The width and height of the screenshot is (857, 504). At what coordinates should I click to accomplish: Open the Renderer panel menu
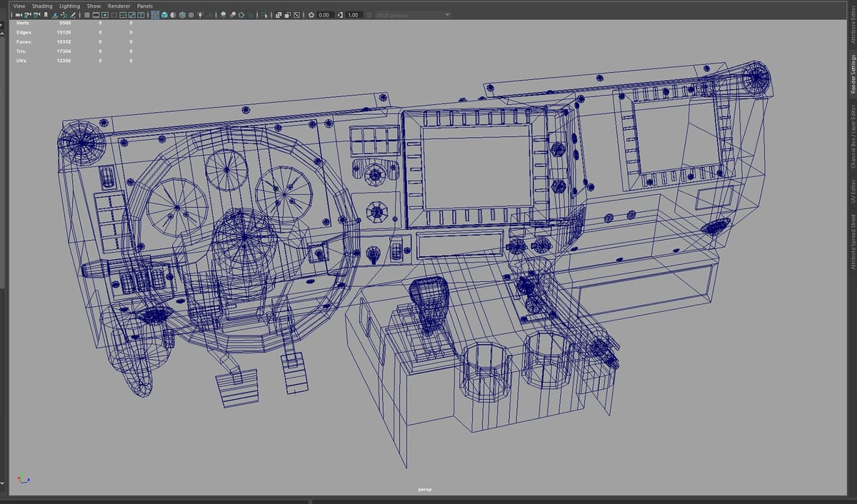119,6
